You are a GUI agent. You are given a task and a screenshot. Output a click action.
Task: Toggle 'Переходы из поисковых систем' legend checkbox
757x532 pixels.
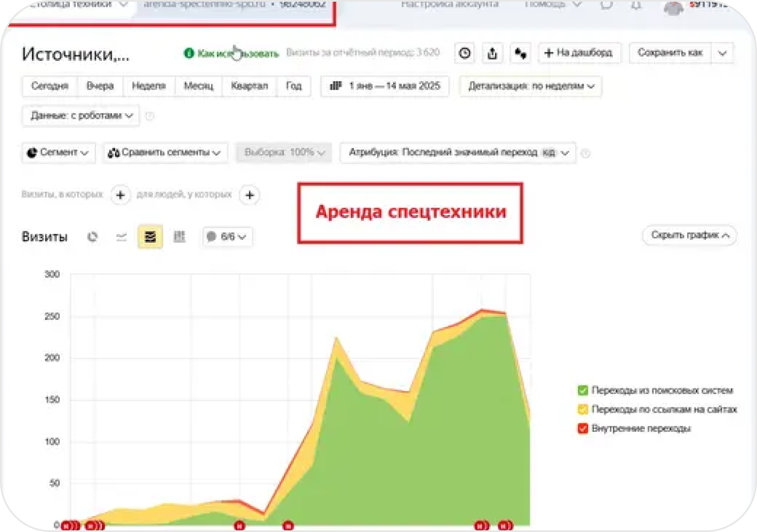tap(583, 391)
